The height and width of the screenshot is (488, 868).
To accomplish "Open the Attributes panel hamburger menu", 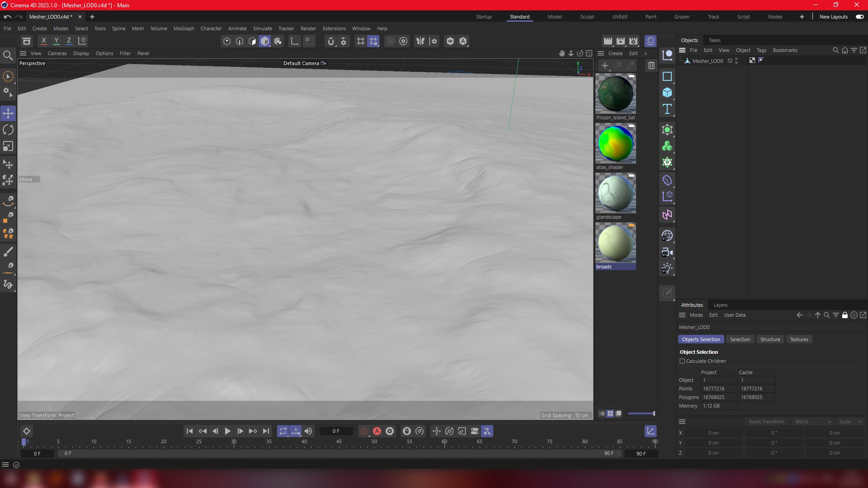I will 682,315.
